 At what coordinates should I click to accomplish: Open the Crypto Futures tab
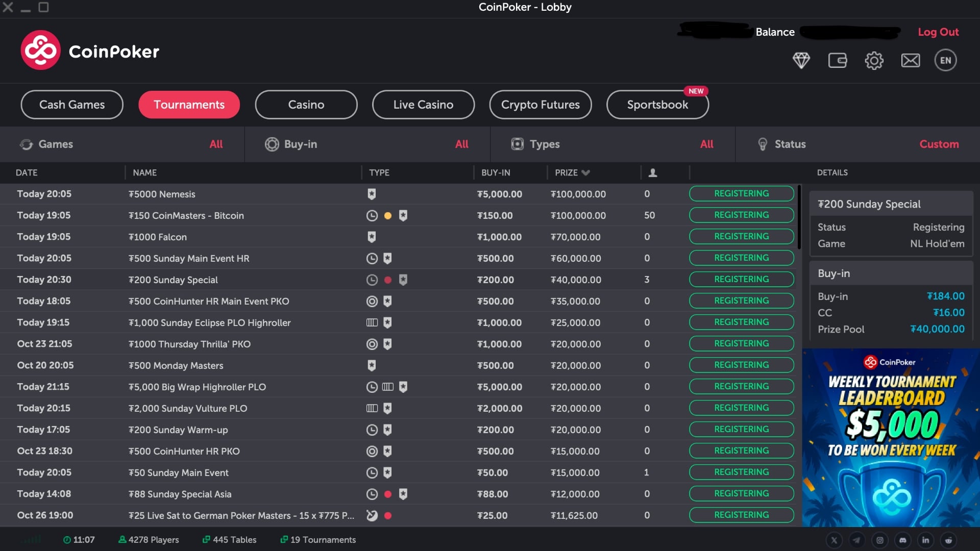(x=541, y=105)
